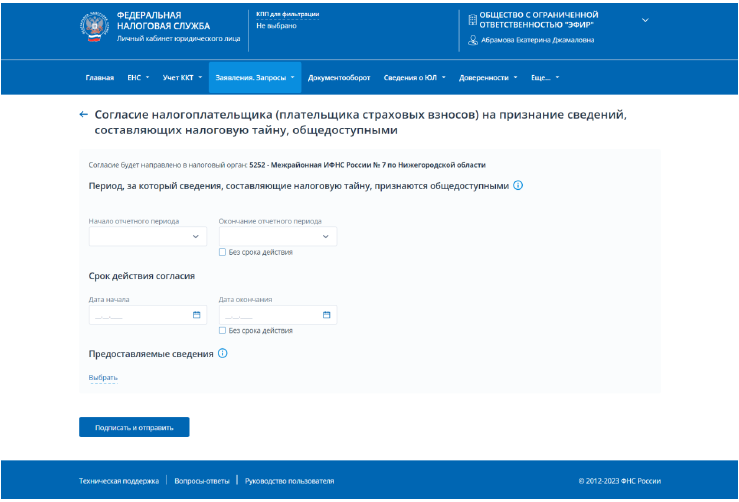Screen dimensions: 739x502
Task: Open the Доверенности dropdown menu
Action: (x=488, y=77)
